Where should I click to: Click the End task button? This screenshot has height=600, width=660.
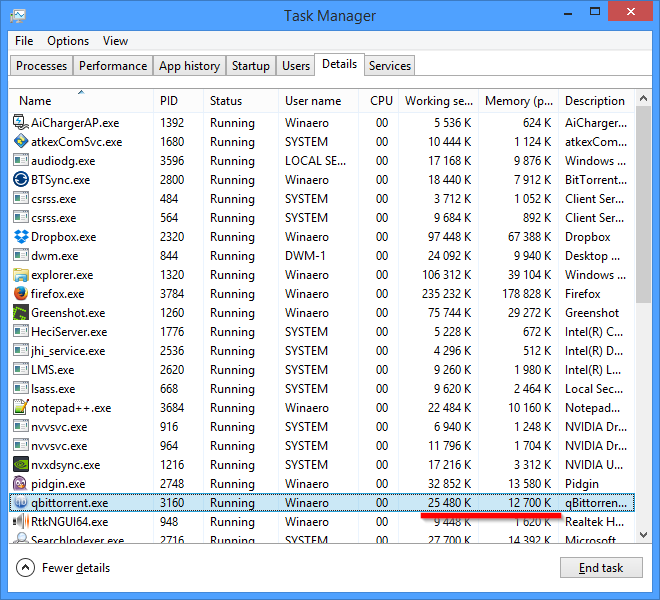pyautogui.click(x=601, y=568)
